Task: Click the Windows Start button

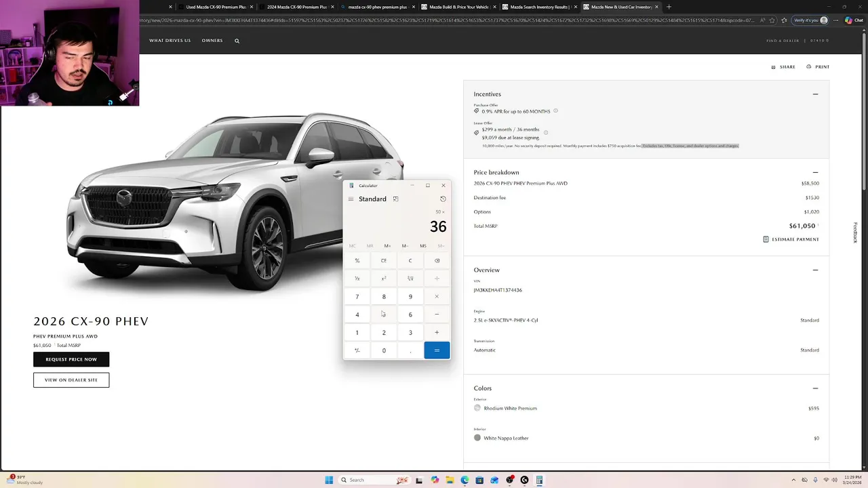Action: pos(329,480)
